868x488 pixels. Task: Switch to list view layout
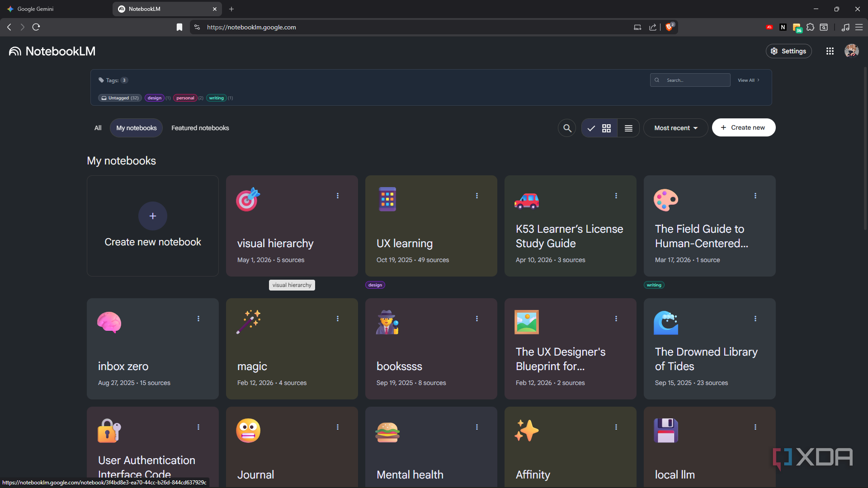628,128
